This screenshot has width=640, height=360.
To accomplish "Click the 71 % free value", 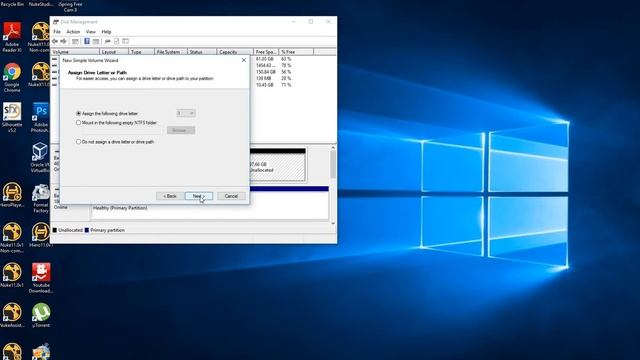I will click(x=286, y=85).
